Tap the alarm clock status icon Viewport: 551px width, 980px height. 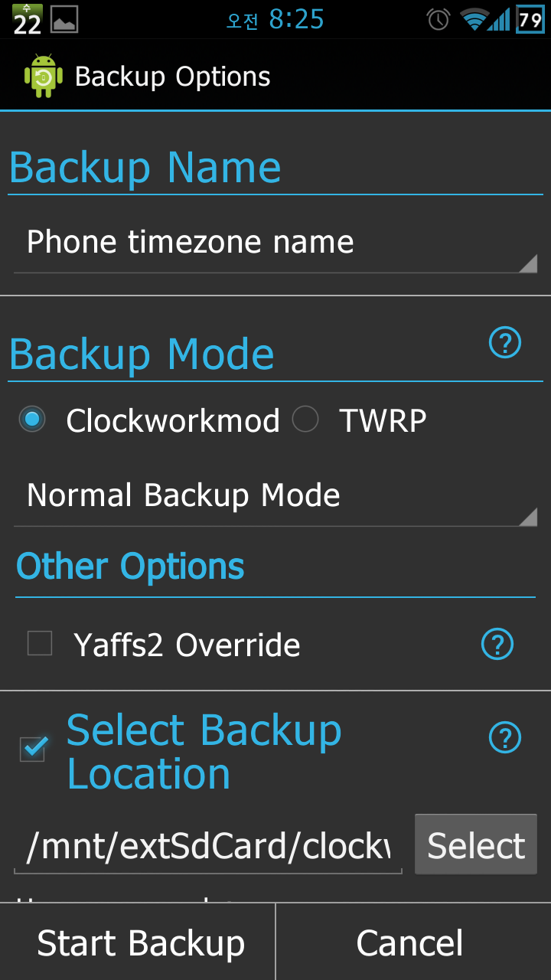click(438, 19)
